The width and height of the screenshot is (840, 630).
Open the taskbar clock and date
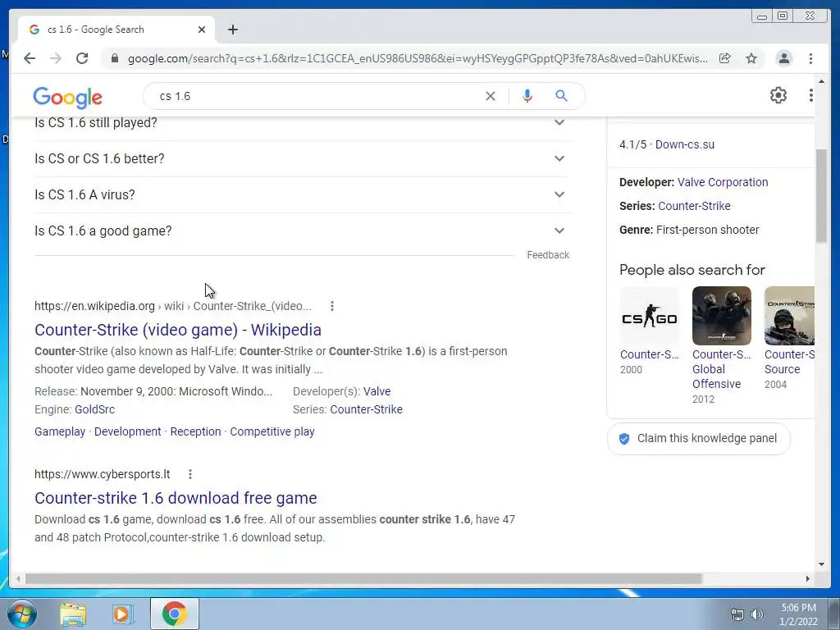pyautogui.click(x=798, y=614)
